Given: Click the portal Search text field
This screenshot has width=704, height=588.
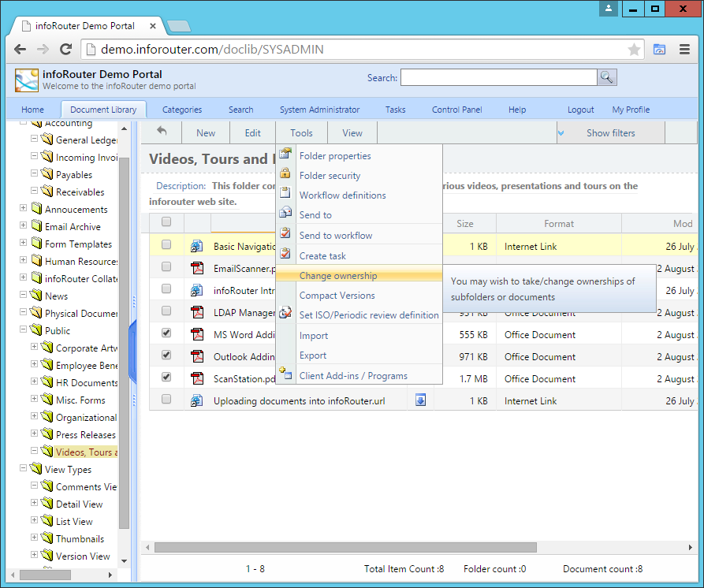Looking at the screenshot, I should click(499, 77).
